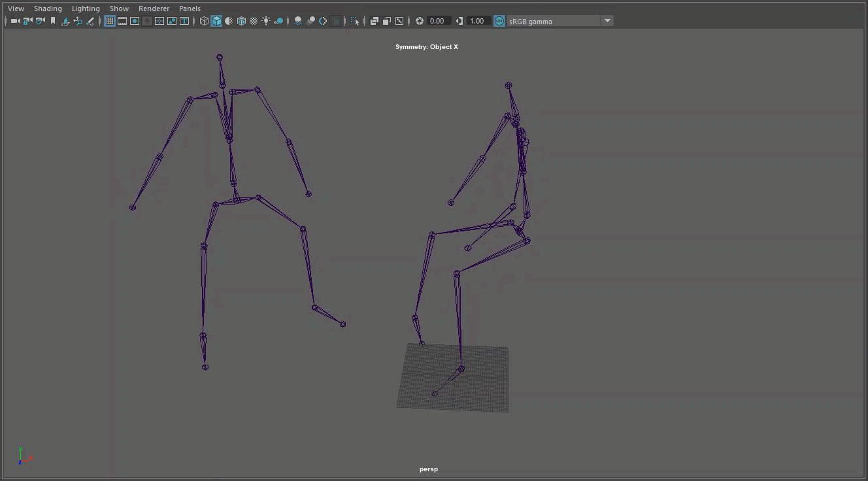Click the Exposure value field 0.00
The width and height of the screenshot is (868, 481).
pos(438,21)
